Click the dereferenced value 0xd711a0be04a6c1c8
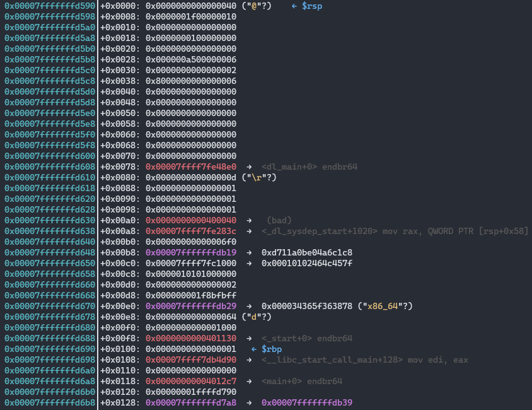Image resolution: width=532 pixels, height=410 pixels. 307,252
